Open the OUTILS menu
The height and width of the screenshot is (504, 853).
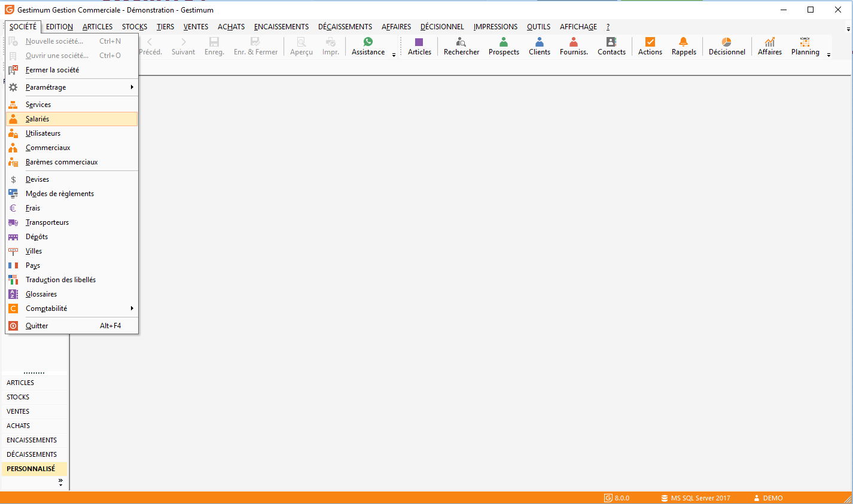coord(538,27)
